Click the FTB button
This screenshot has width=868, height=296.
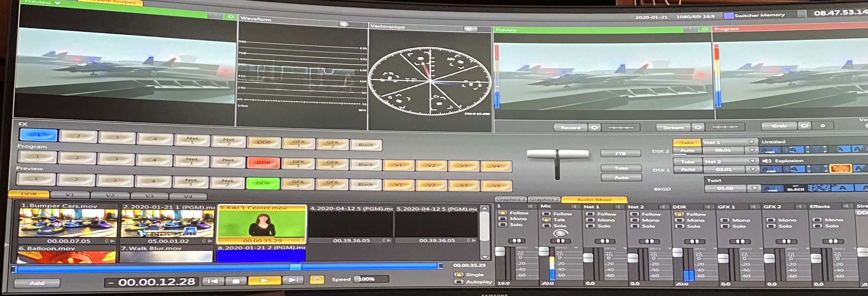click(x=620, y=154)
